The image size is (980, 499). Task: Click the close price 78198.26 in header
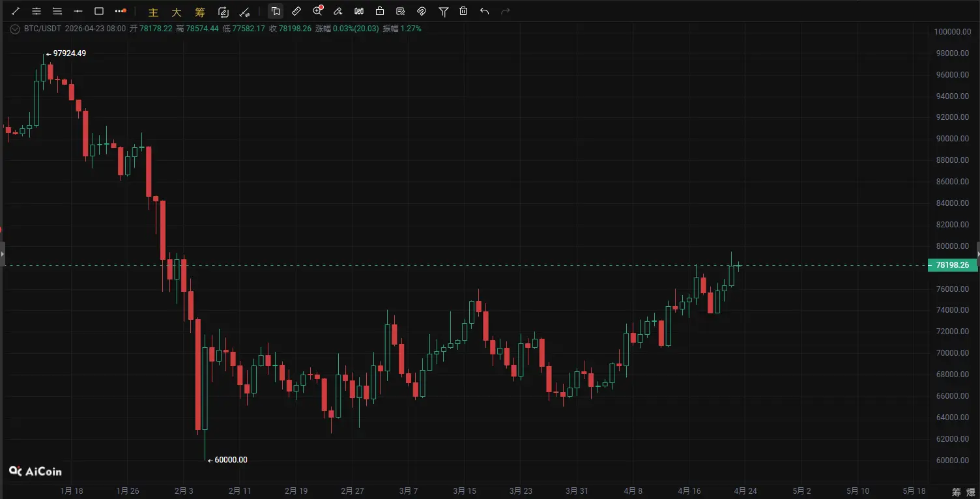point(295,29)
